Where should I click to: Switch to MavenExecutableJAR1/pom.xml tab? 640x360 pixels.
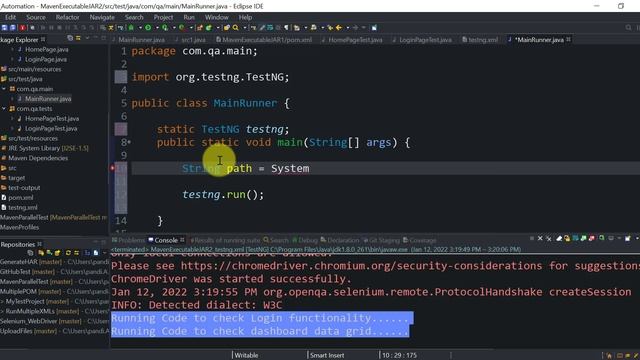(x=264, y=40)
